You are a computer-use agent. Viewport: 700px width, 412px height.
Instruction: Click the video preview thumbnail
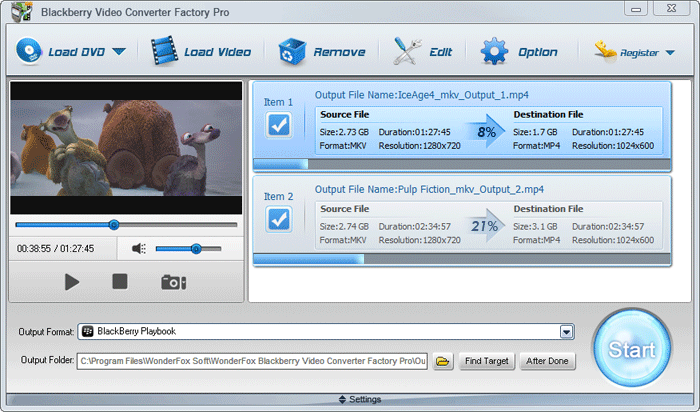(x=126, y=148)
